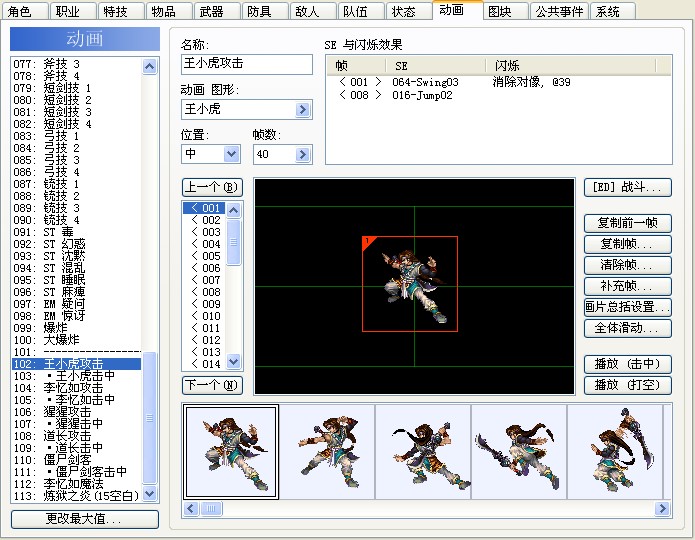Open the 角色 tab
Screen dimensions: 695x540
pyautogui.click(x=24, y=11)
